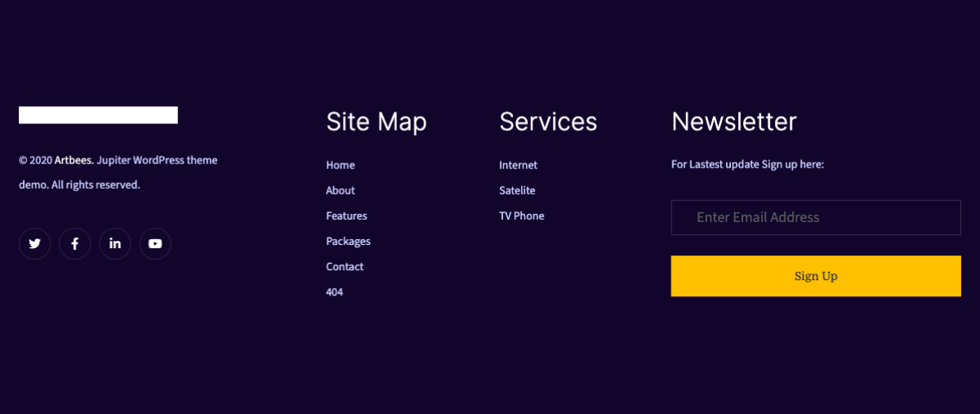Open the Facebook social icon
The image size is (980, 414).
coord(75,243)
